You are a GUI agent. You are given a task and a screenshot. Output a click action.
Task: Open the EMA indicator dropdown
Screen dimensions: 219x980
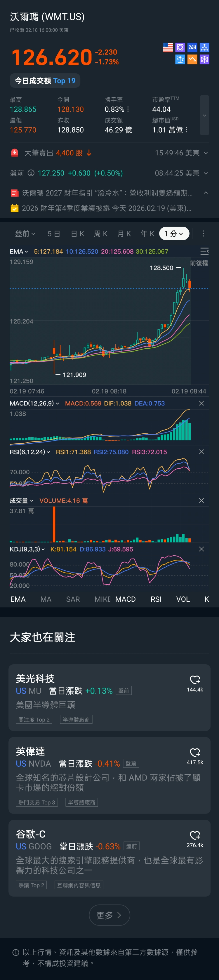point(19,252)
